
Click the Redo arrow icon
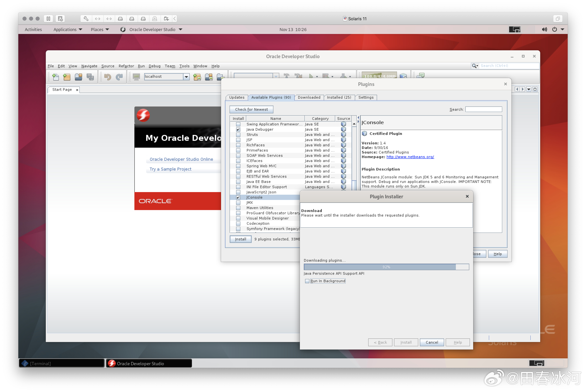point(119,77)
